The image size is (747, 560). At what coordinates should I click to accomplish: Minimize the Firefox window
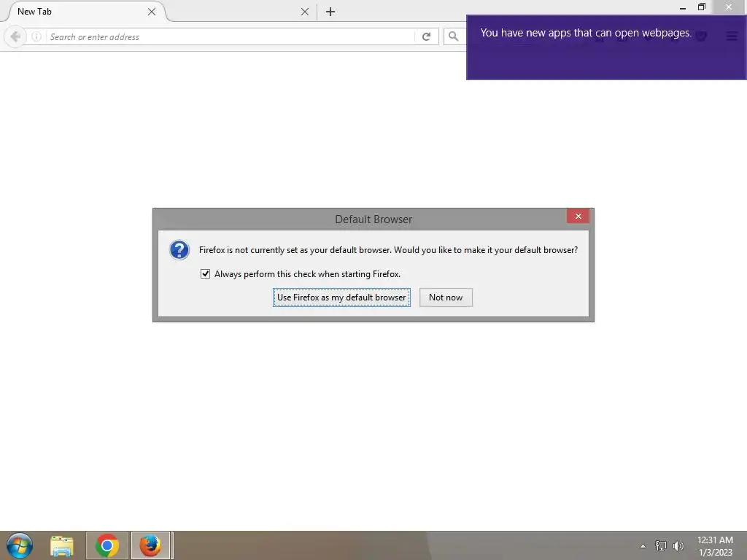coord(683,7)
